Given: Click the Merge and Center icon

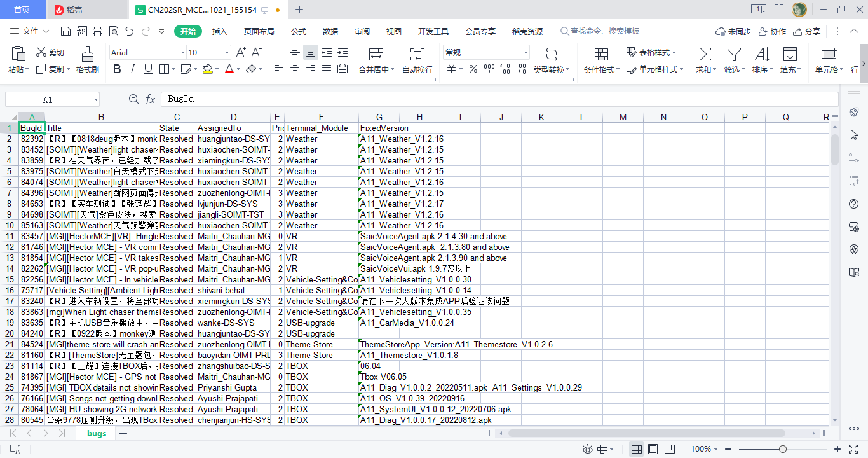Looking at the screenshot, I should 376,54.
